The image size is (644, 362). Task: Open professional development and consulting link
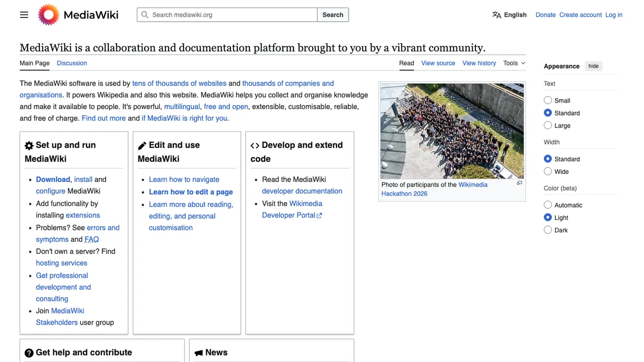click(x=63, y=287)
